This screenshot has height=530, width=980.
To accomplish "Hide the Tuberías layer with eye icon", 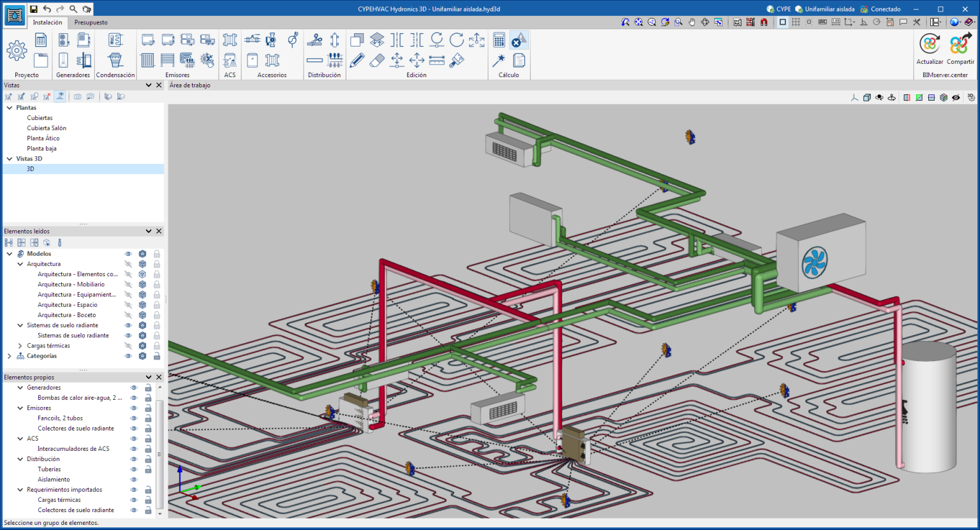I will [134, 469].
